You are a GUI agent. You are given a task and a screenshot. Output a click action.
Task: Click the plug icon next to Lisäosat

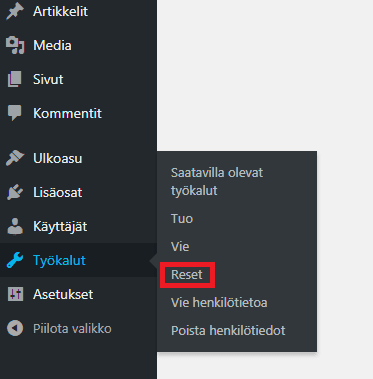point(15,192)
